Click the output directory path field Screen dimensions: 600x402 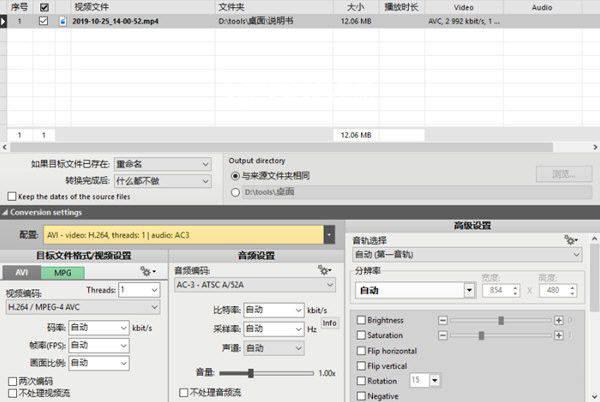coord(417,192)
